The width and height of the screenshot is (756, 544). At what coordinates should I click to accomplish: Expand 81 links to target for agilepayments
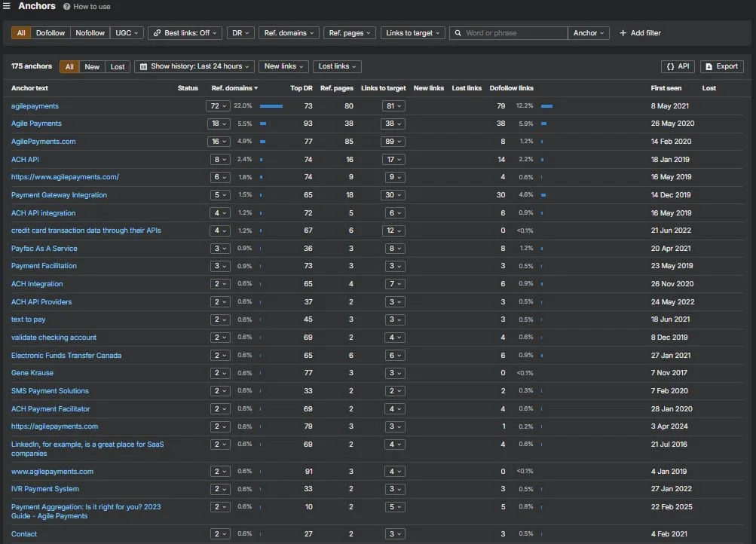click(x=393, y=106)
